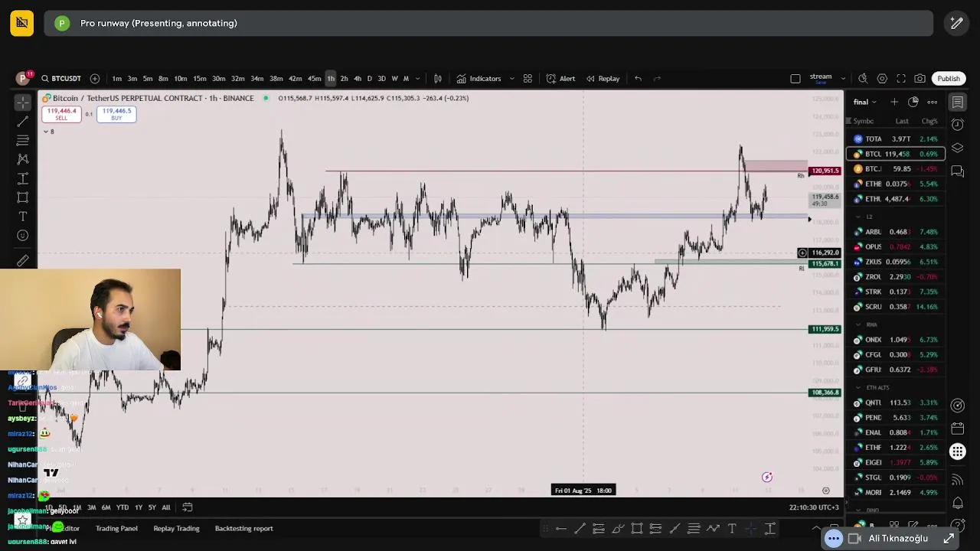This screenshot has width=980, height=551.
Task: Select the trend line drawing tool
Action: point(23,122)
